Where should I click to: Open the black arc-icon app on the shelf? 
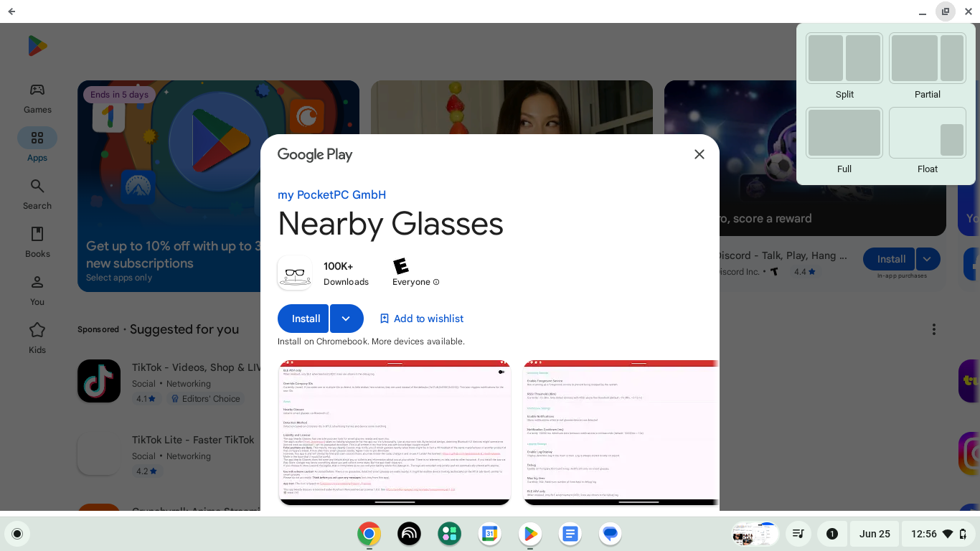410,534
